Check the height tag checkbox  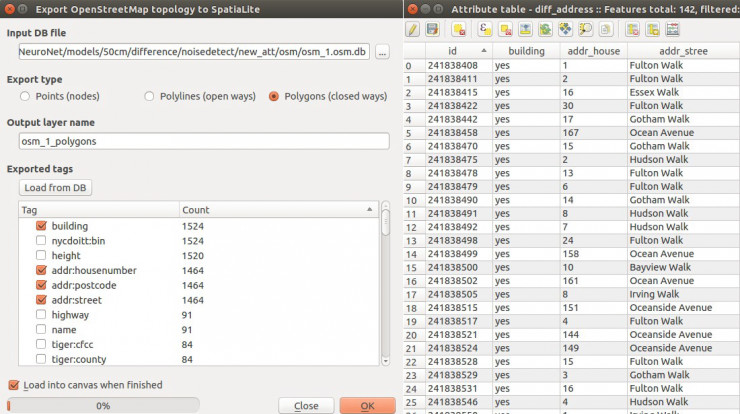tap(41, 255)
